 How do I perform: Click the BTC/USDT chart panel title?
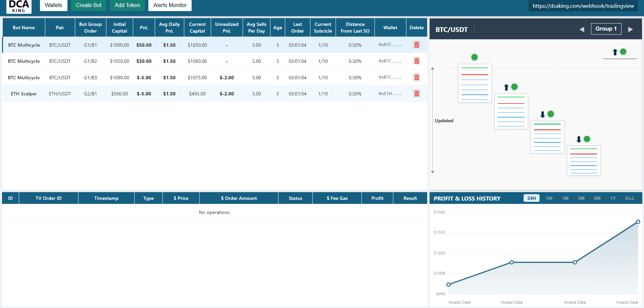[452, 30]
